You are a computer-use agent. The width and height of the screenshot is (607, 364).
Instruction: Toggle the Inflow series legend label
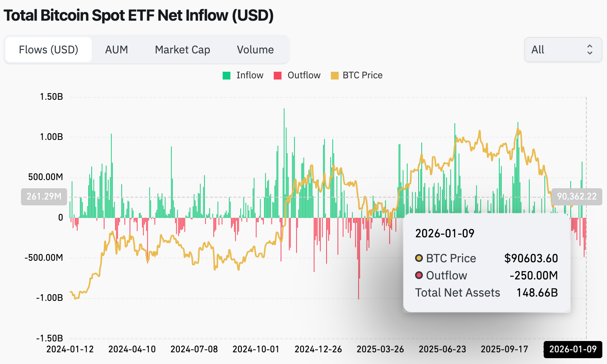[250, 75]
